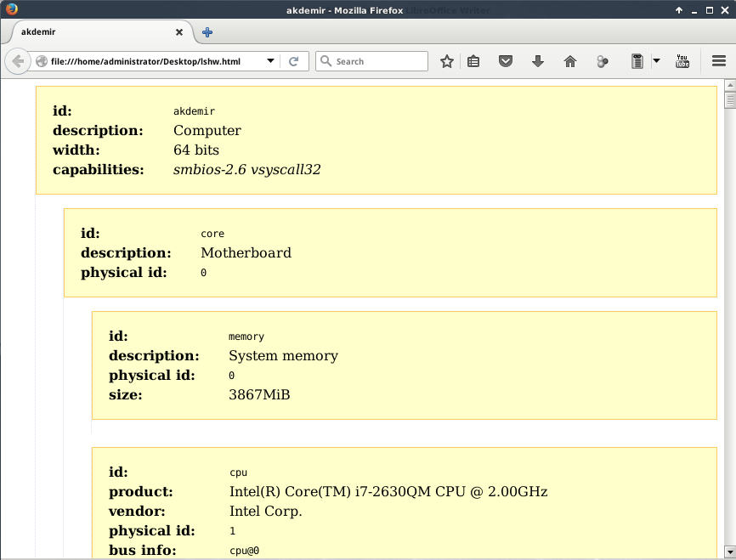Click the Back navigation arrow
Screen dimensions: 736x560
(16, 61)
